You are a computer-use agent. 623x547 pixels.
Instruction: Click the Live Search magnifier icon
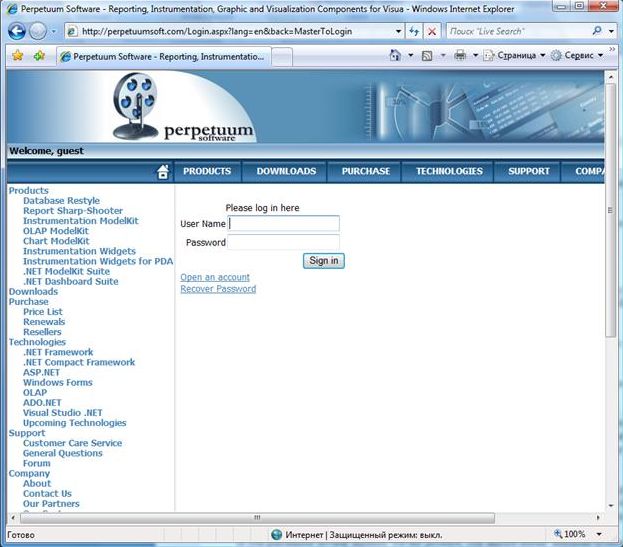tap(596, 31)
